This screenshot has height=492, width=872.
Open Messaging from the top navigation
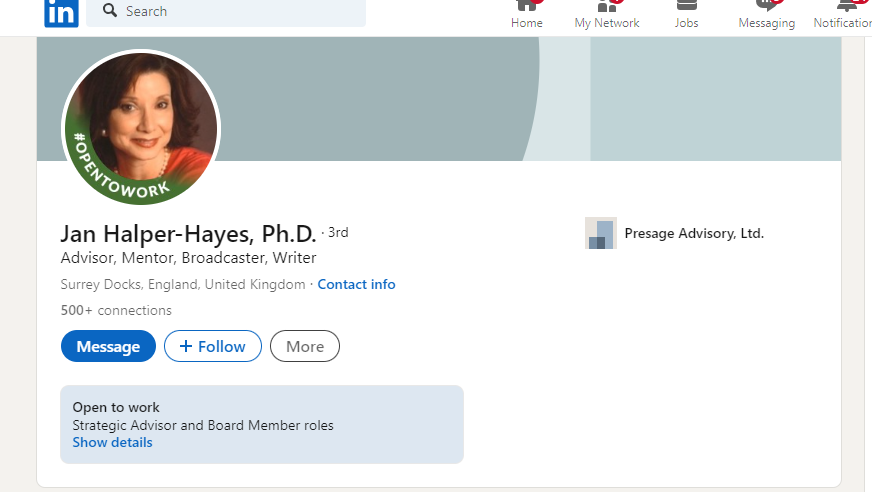(x=766, y=15)
